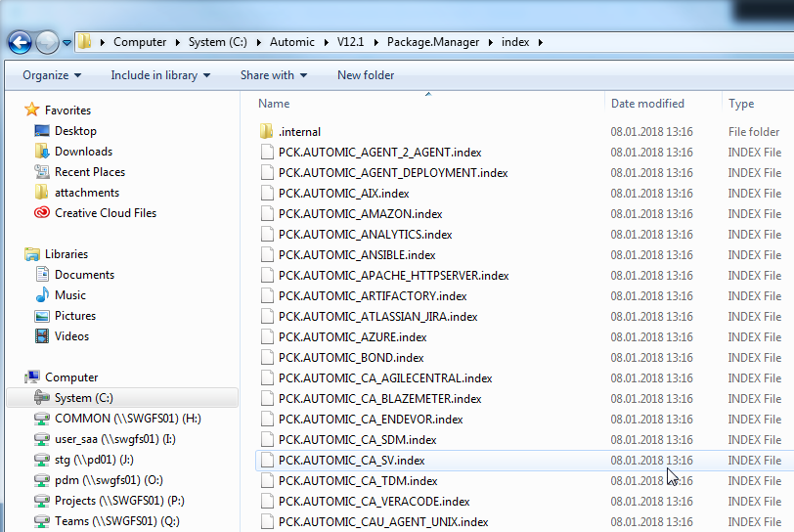Click file icon of PCK.AUTOMIC_ANALYTICS.index
Viewport: 794px width, 532px height.
[x=267, y=234]
